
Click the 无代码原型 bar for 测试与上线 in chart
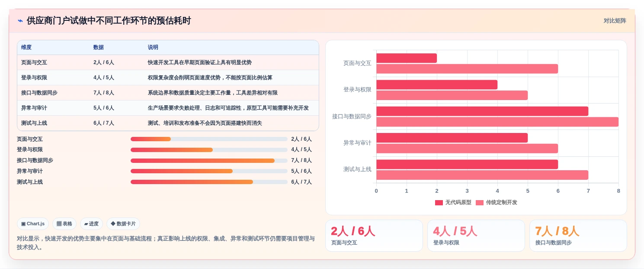tap(467, 164)
